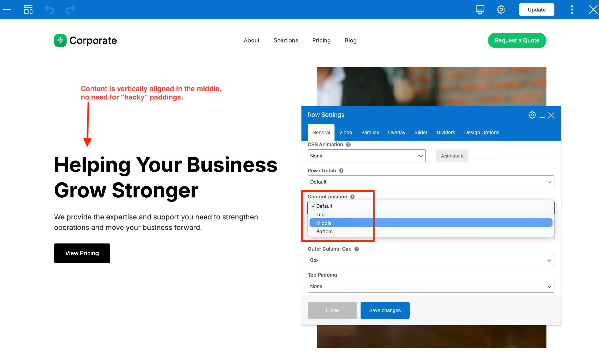Open the Parallax tab

tap(370, 132)
